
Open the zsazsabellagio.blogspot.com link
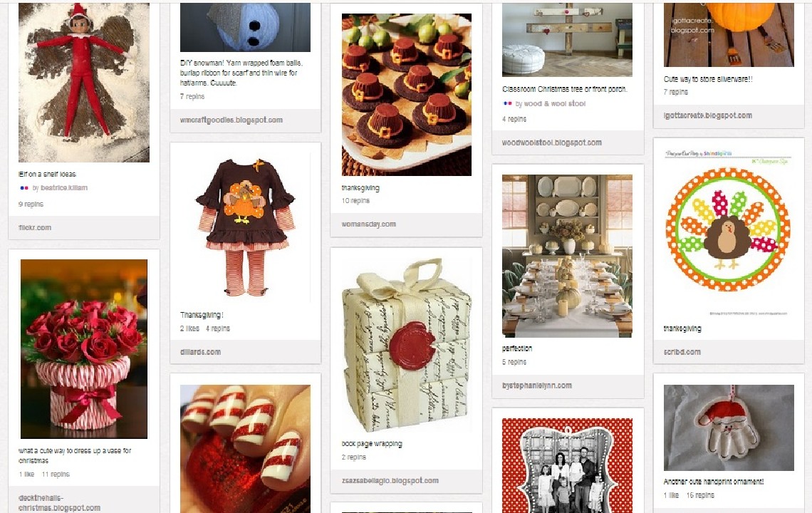(x=390, y=481)
